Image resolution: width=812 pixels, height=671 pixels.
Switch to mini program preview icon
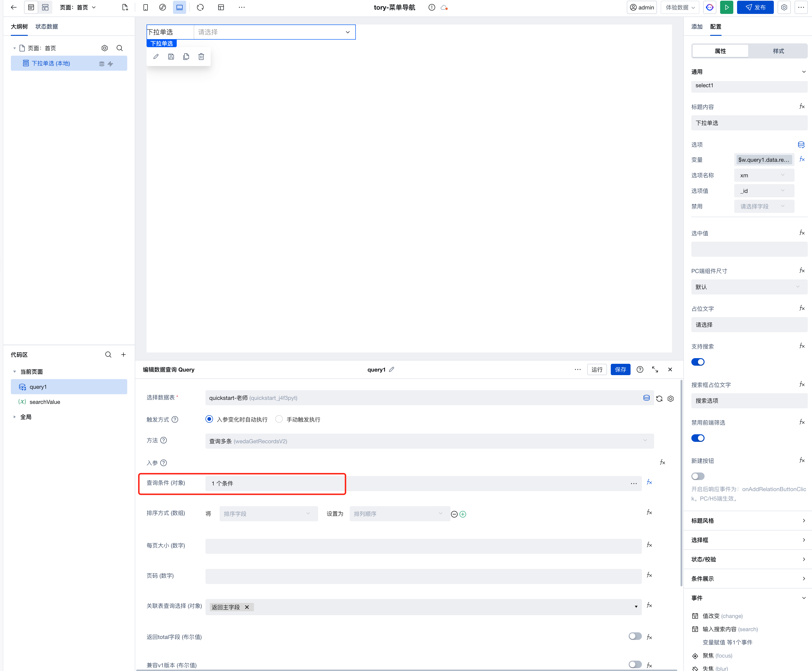coord(163,7)
